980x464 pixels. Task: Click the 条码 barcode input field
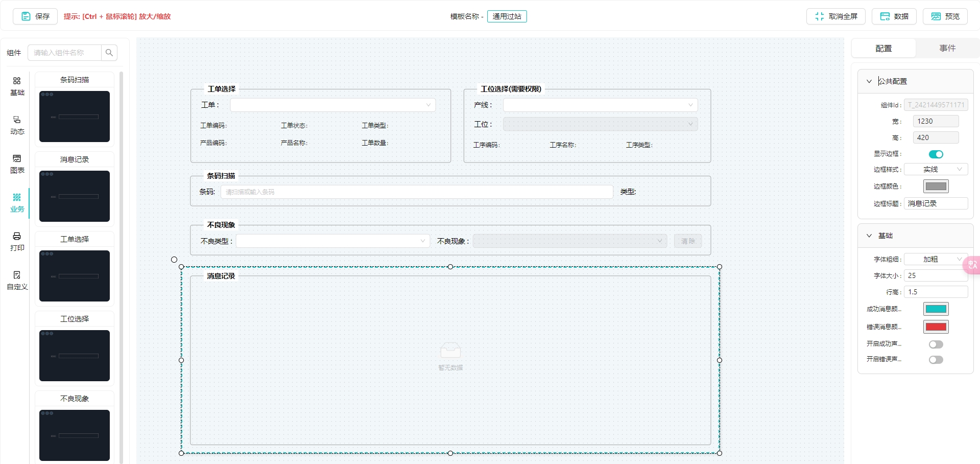point(417,192)
